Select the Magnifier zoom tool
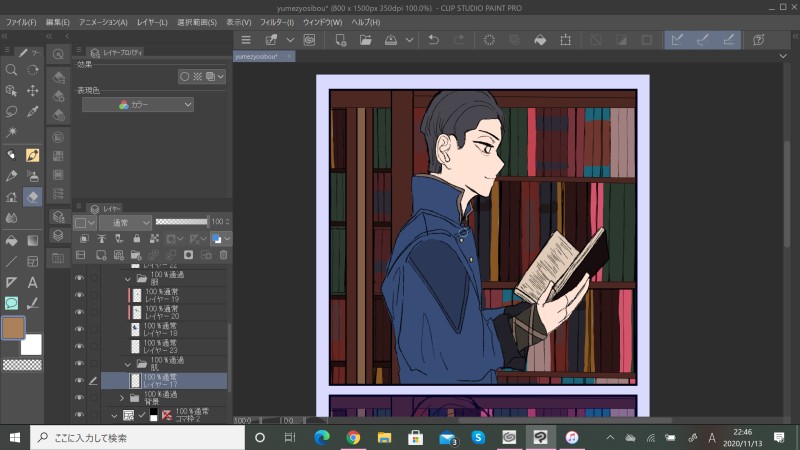 11,70
